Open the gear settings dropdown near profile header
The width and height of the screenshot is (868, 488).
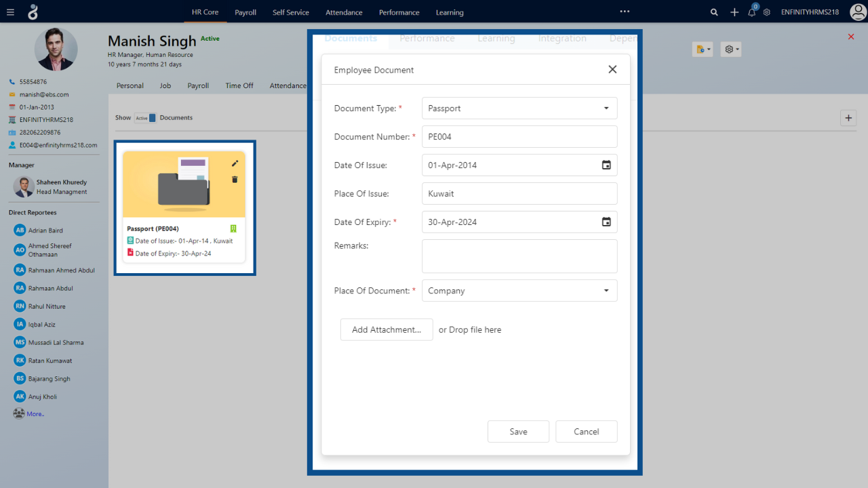(x=730, y=49)
